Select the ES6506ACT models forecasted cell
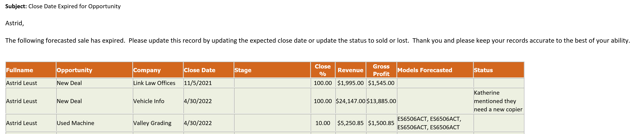Viewport: 644px width, 134px height. [435, 123]
